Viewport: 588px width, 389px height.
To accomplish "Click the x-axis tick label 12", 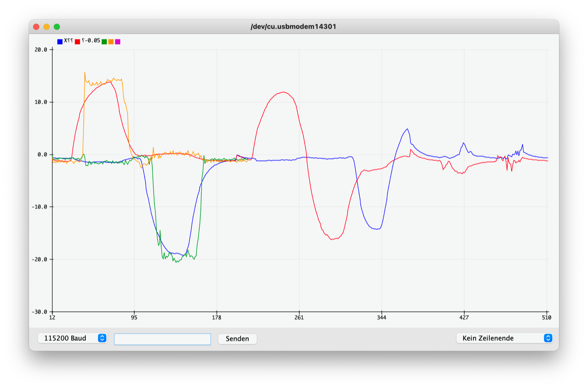I will point(52,318).
